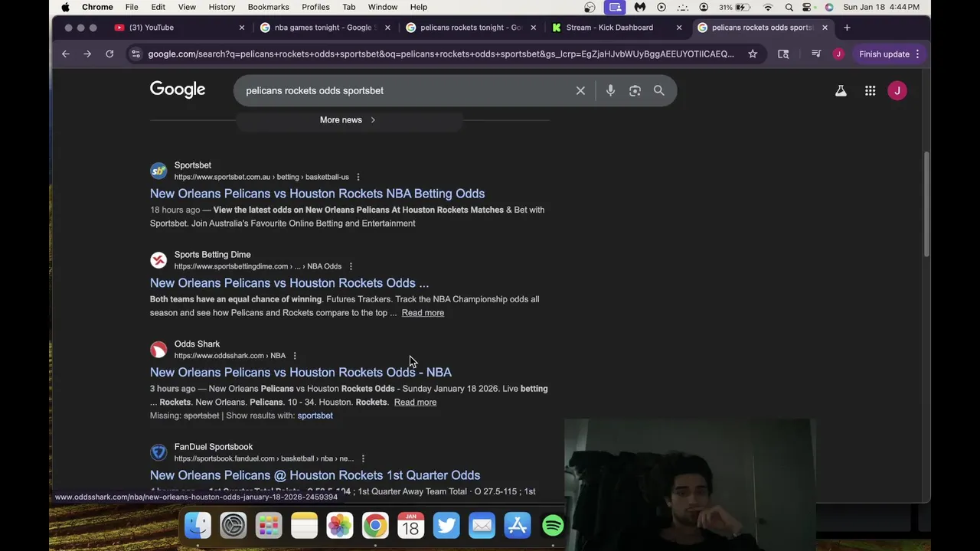The image size is (980, 551).
Task: Open more options for Sportsbet result
Action: pos(358,177)
